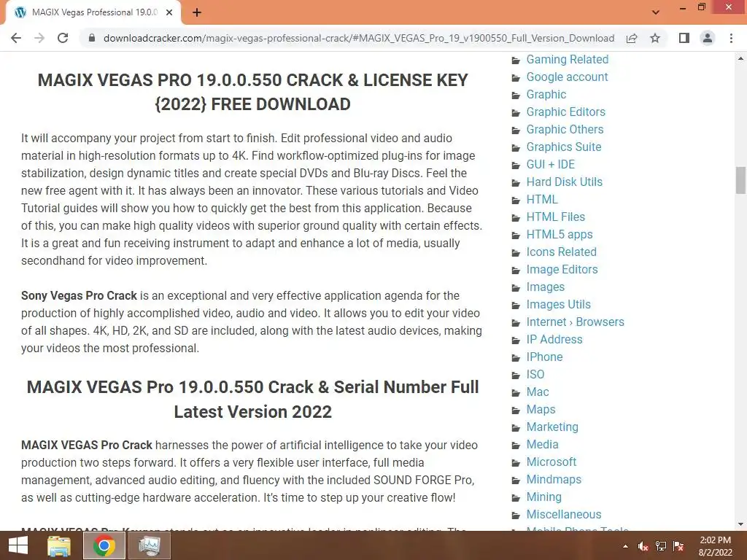
Task: Click folder icon beside Mac
Action: [x=516, y=393]
